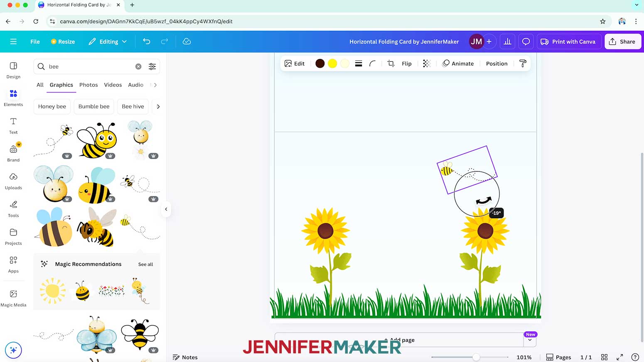This screenshot has width=644, height=362.
Task: Open search filters icon
Action: (x=152, y=66)
